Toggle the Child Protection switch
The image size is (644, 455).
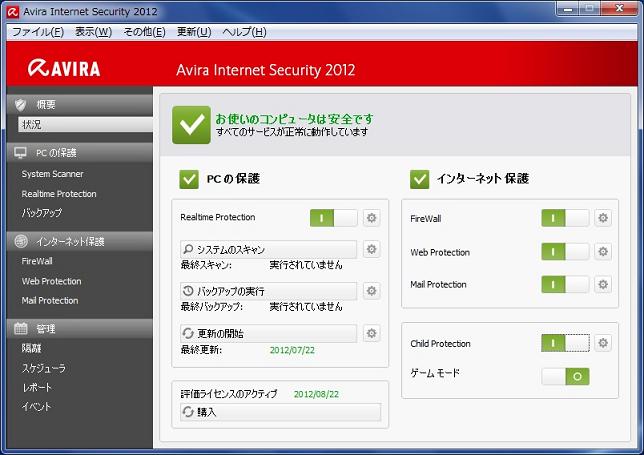pos(565,343)
